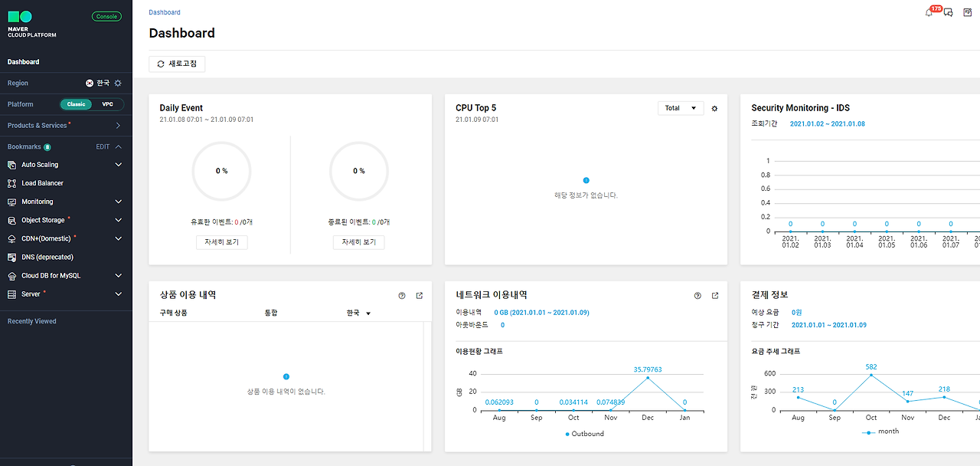The image size is (980, 466).
Task: Click the 새로고침 refresh button
Action: pyautogui.click(x=177, y=64)
